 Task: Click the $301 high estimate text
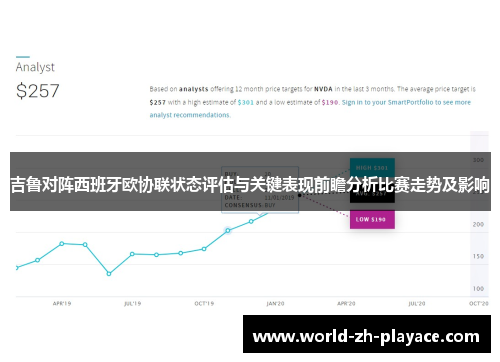click(246, 102)
